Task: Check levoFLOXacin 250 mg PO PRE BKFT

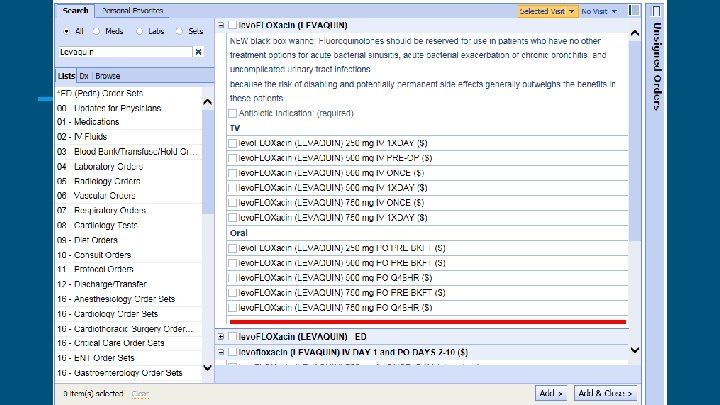Action: coord(233,248)
